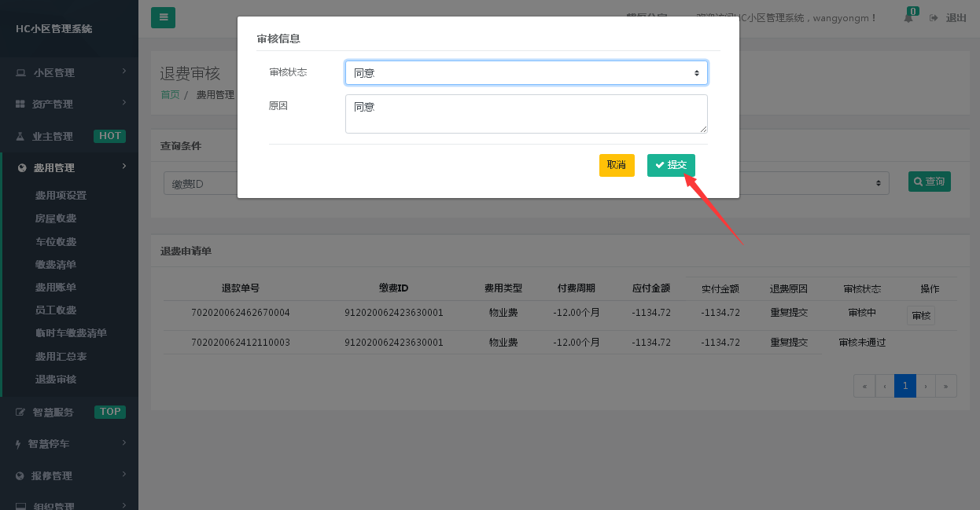Click refund number 702020062412110003
Viewport: 980px width, 510px height.
tap(241, 343)
